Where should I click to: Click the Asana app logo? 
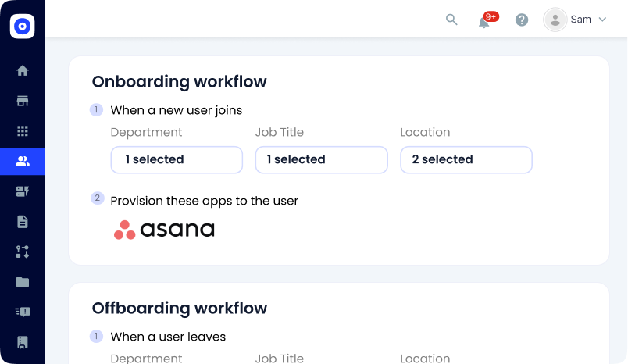click(x=164, y=230)
